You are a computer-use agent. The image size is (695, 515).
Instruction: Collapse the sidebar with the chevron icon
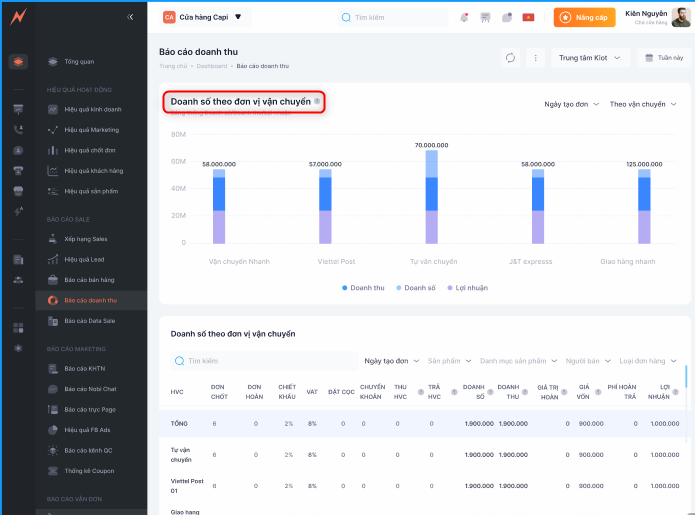click(x=130, y=17)
